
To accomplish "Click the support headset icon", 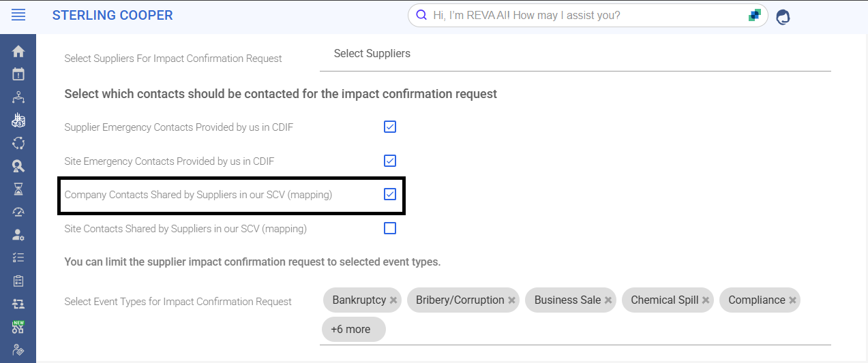I will pyautogui.click(x=783, y=16).
